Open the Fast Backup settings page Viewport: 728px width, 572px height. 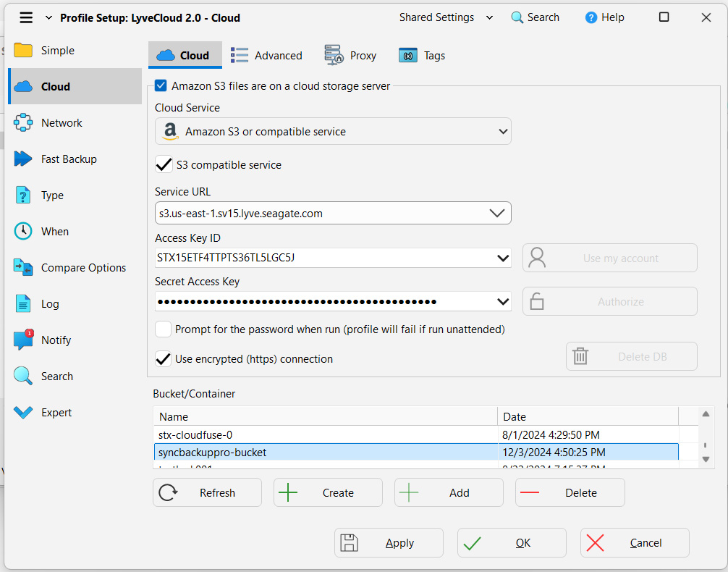tap(75, 159)
